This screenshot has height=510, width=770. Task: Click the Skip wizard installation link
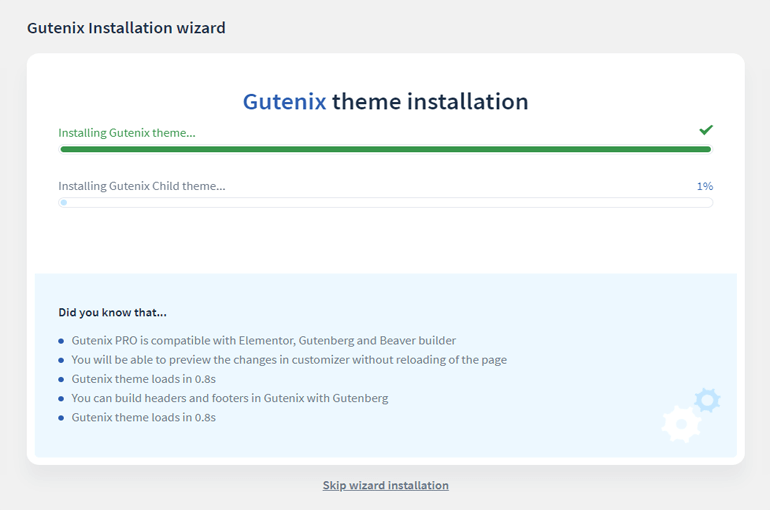[385, 485]
